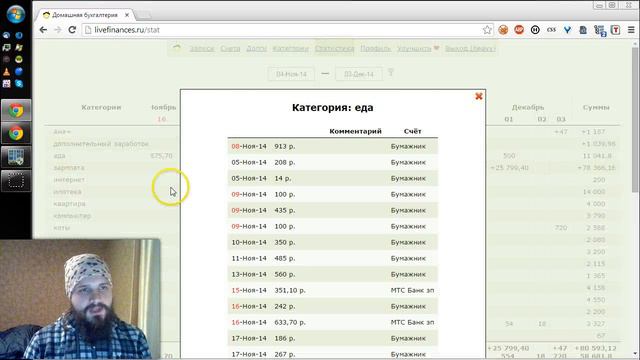Open the grid-window taskbar application
Screen dimensions: 640x360
click(16, 157)
